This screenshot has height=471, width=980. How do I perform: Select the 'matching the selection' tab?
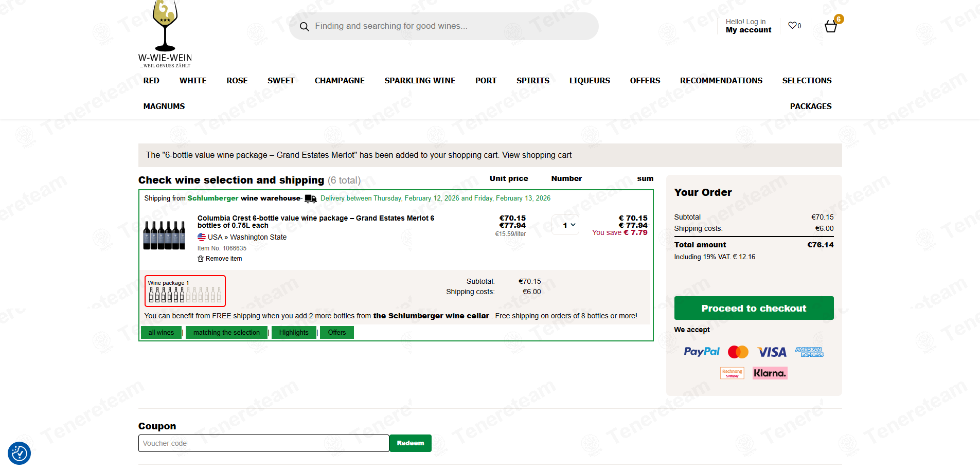click(x=226, y=333)
